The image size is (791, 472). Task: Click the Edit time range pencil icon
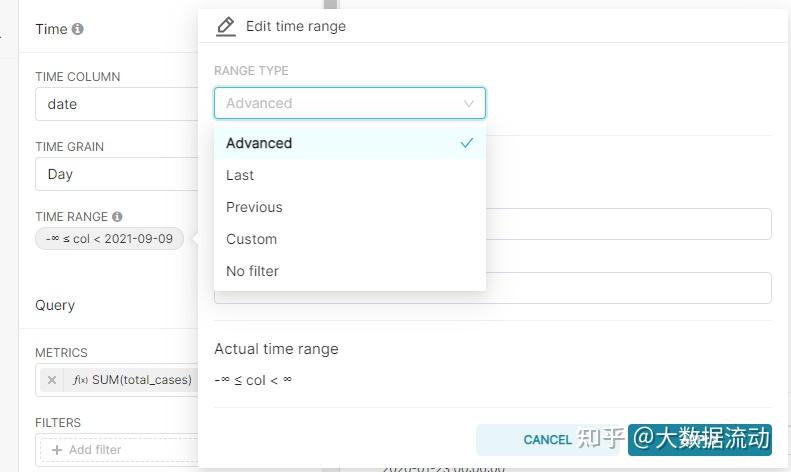point(226,27)
